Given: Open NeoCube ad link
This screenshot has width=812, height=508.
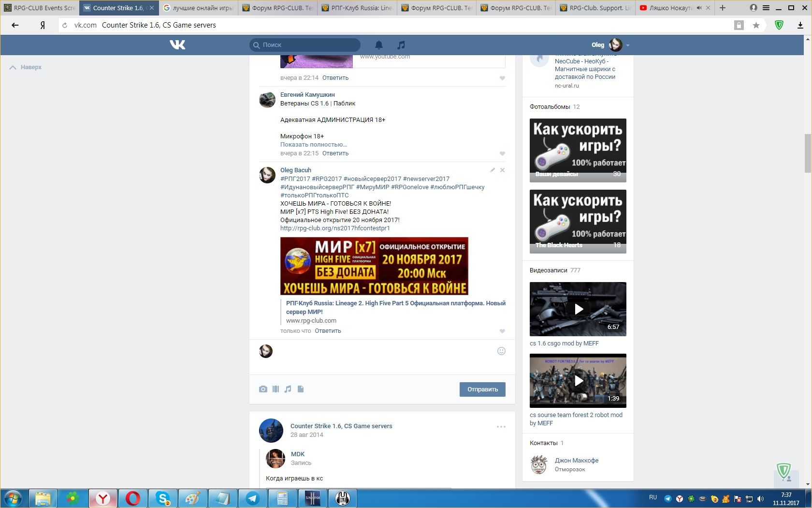Looking at the screenshot, I should click(585, 69).
